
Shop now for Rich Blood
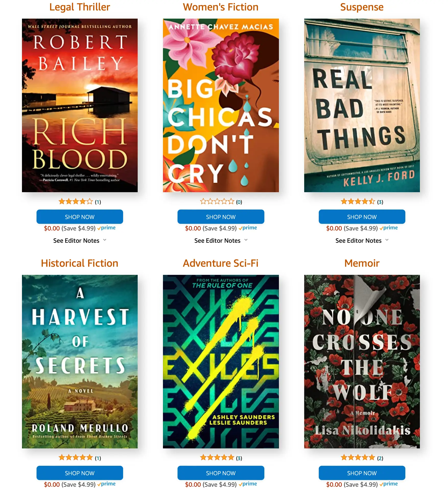[x=80, y=217]
